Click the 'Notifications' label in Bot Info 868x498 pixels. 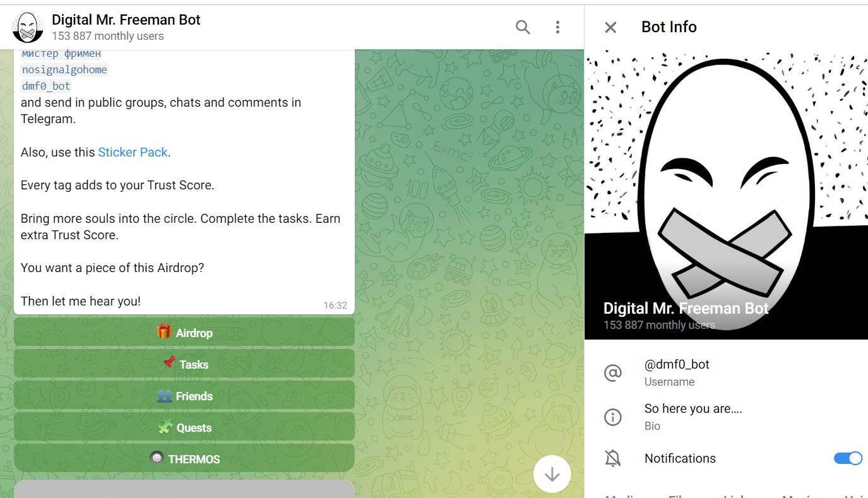680,458
